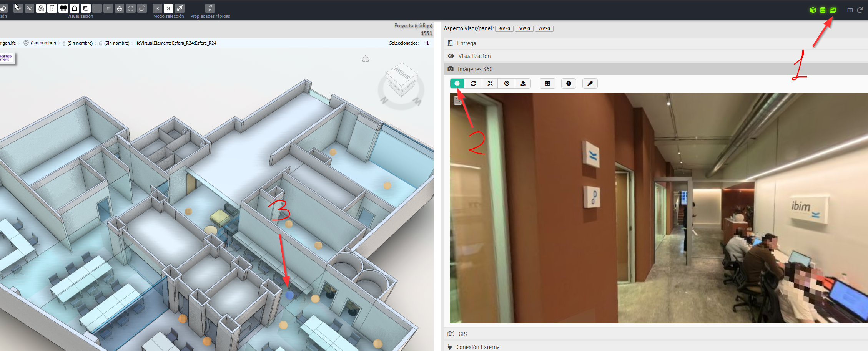
Task: Select the go-to-first selection mode icon
Action: (157, 8)
